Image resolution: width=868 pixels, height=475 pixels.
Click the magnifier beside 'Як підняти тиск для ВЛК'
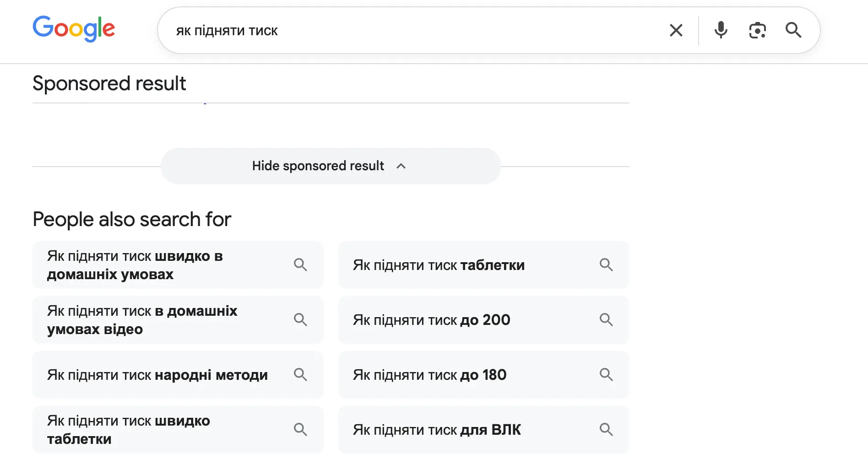[606, 429]
